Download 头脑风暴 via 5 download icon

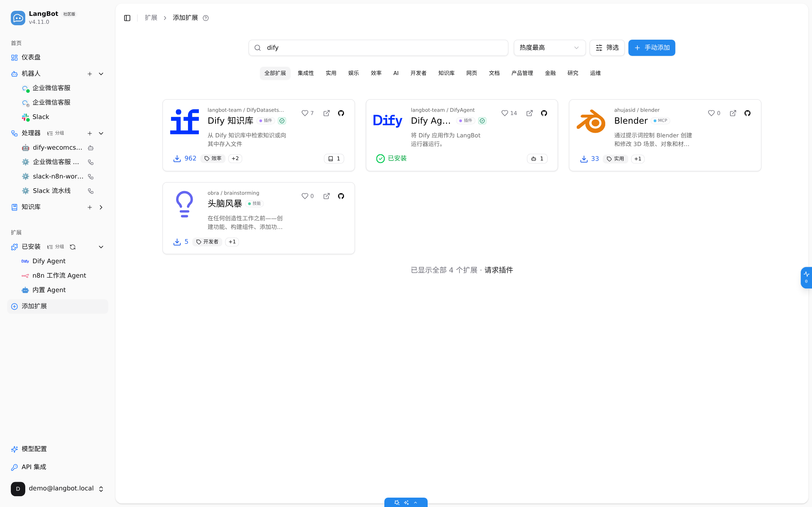click(177, 242)
